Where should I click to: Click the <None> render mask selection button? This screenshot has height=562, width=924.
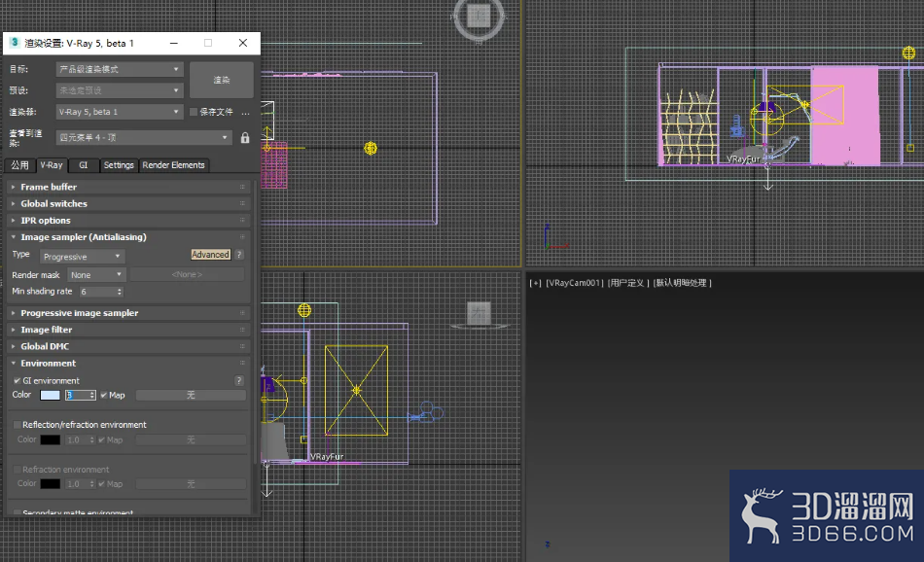coord(187,275)
